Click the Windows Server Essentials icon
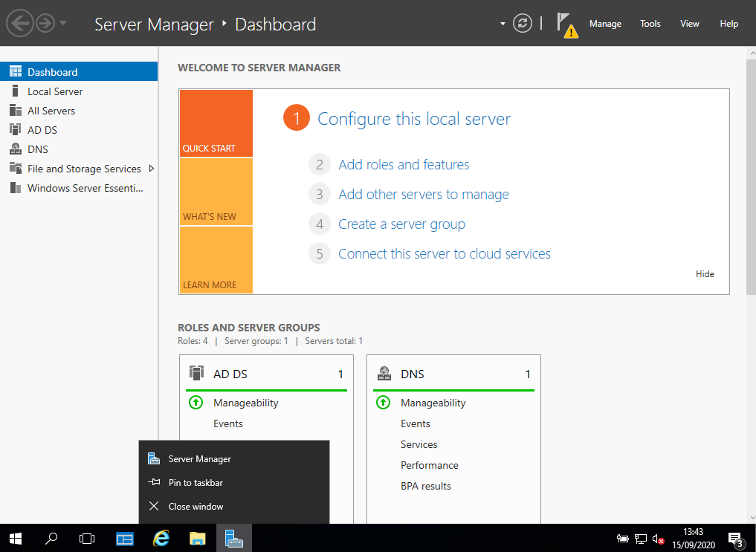 point(16,188)
